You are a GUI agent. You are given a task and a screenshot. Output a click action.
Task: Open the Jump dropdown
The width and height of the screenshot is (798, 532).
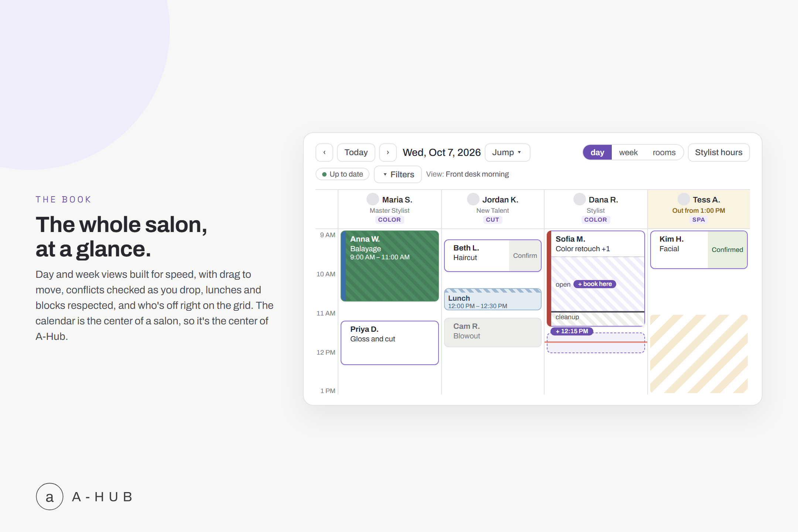507,153
